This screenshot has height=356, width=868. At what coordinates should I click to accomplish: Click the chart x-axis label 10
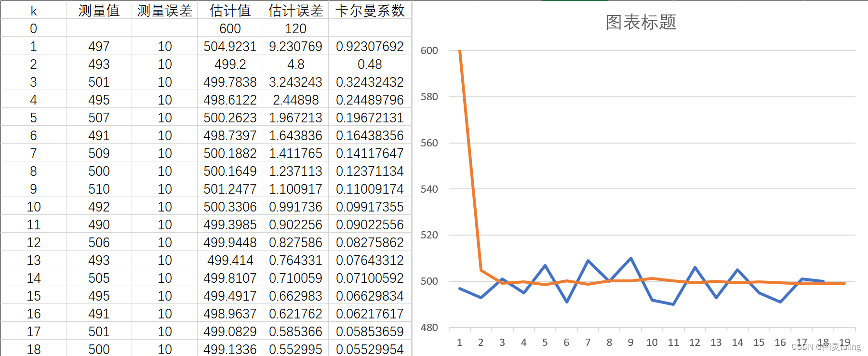pos(652,343)
